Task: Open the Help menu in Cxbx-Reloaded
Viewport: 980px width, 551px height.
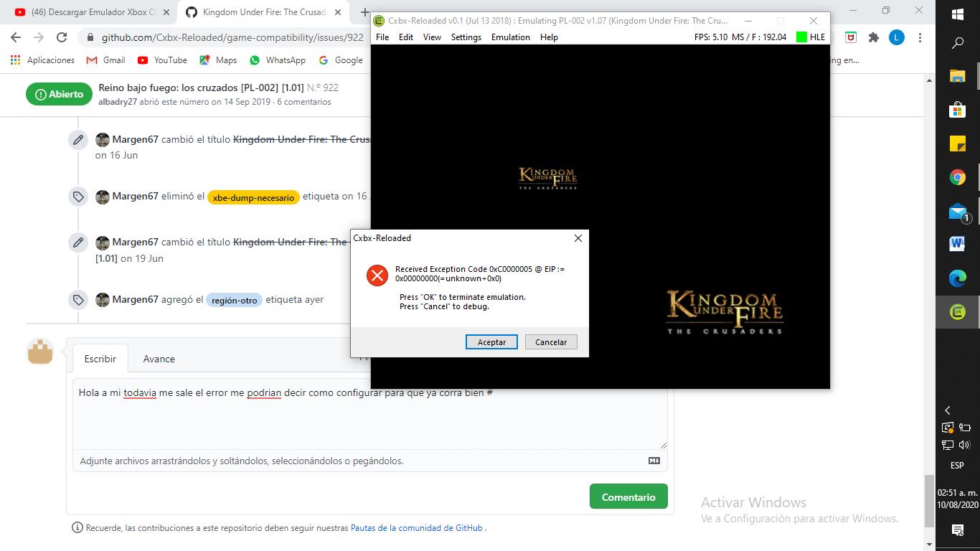Action: click(549, 37)
